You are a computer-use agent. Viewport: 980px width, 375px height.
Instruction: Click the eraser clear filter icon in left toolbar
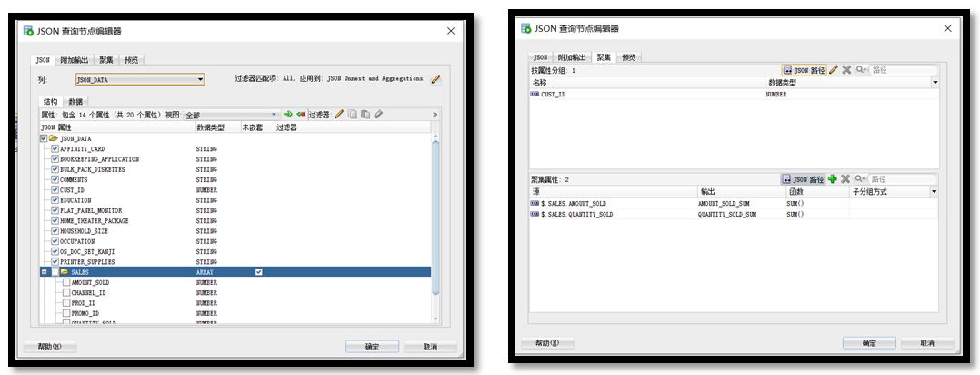click(x=378, y=115)
